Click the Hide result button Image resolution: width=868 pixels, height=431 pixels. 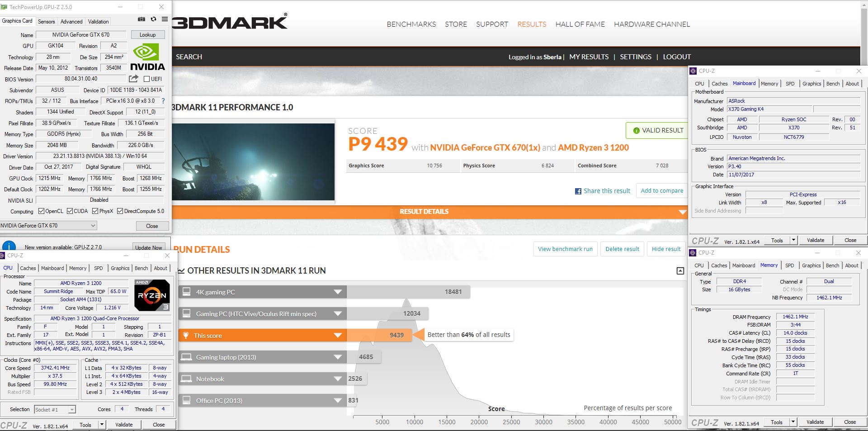click(666, 249)
